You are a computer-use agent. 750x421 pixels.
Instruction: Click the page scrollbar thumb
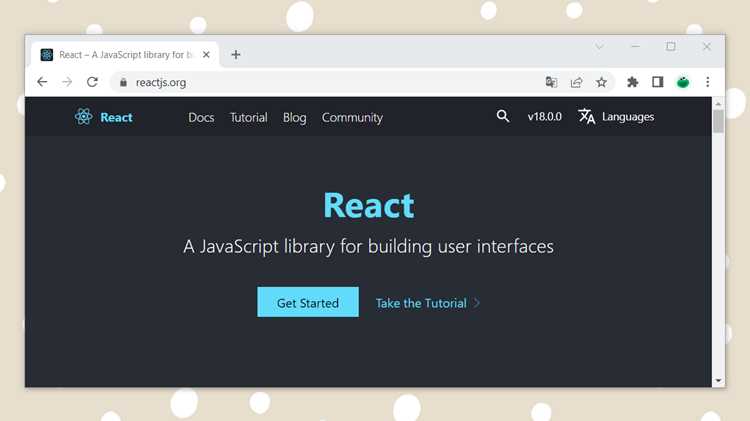pyautogui.click(x=718, y=121)
